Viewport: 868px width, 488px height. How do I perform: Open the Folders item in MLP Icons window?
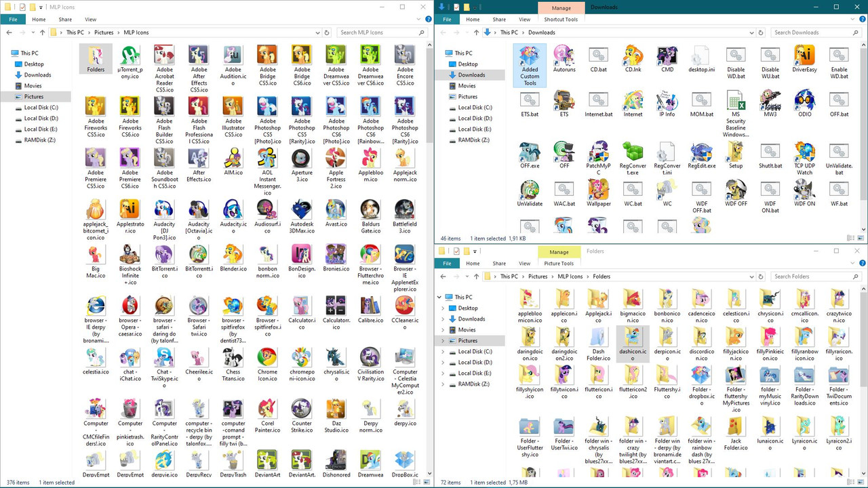[x=96, y=59]
